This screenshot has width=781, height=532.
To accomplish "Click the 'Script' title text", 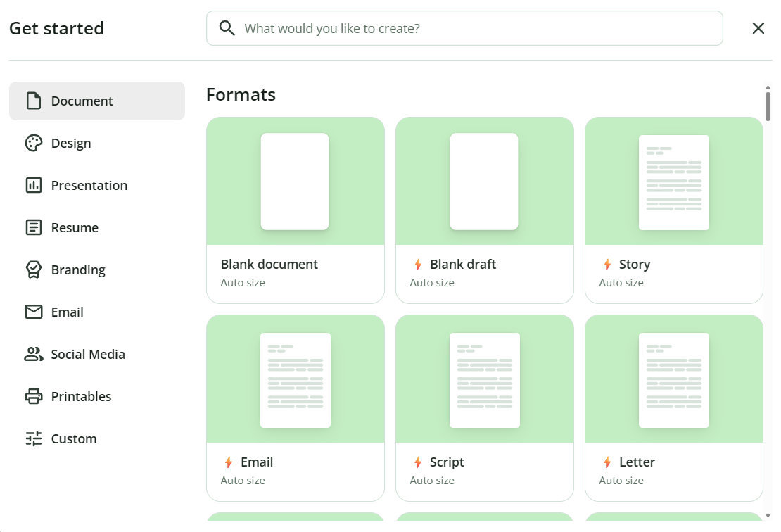I will pyautogui.click(x=447, y=462).
